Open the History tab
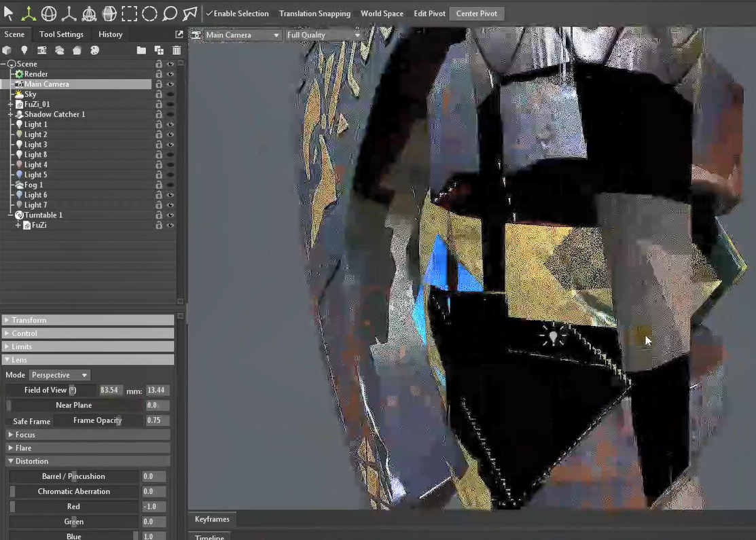This screenshot has width=756, height=540. pos(110,34)
